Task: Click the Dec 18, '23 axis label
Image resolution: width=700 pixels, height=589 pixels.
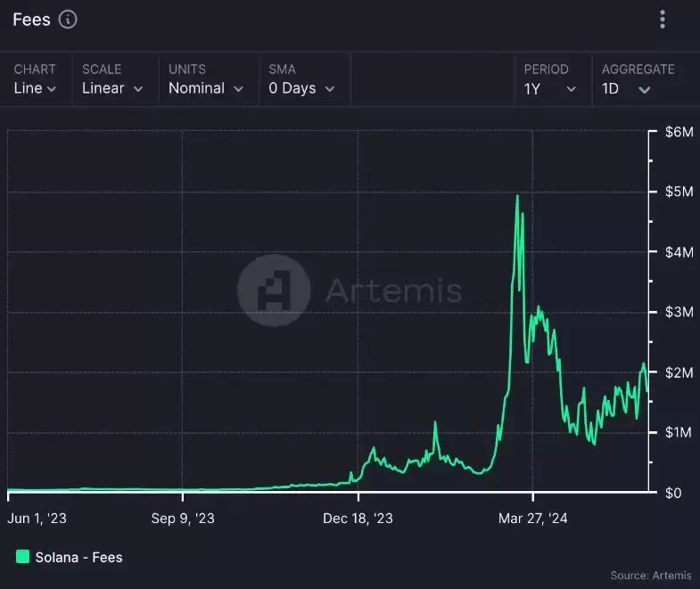Action: click(x=358, y=519)
